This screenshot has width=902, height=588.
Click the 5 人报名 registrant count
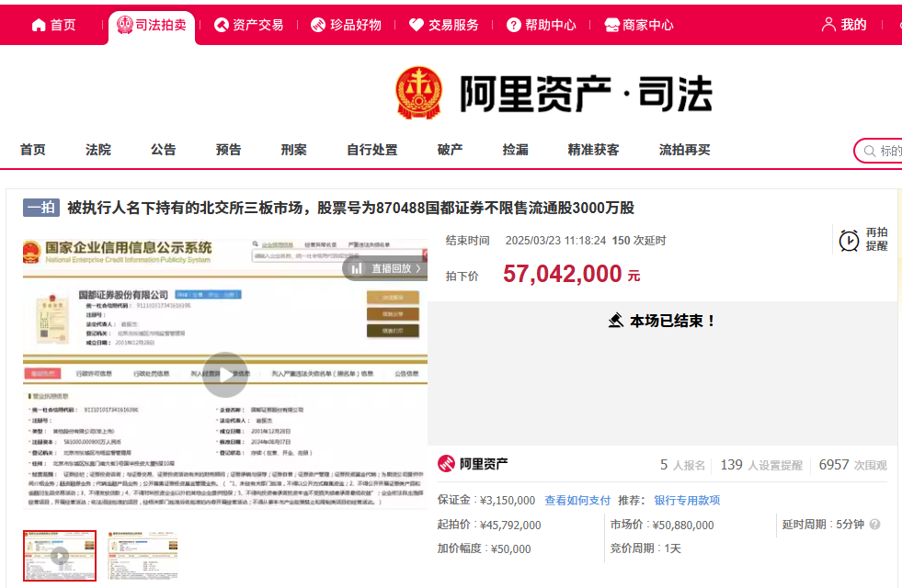tap(683, 465)
